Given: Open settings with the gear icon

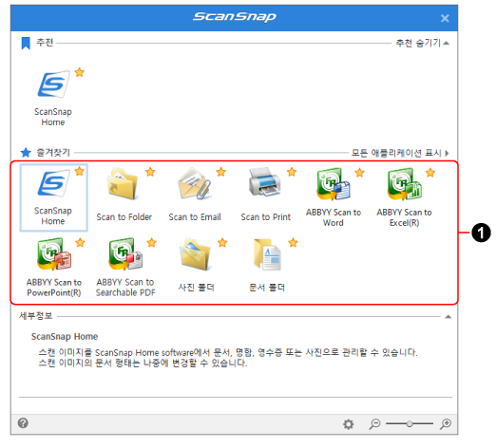Looking at the screenshot, I should pos(349,424).
